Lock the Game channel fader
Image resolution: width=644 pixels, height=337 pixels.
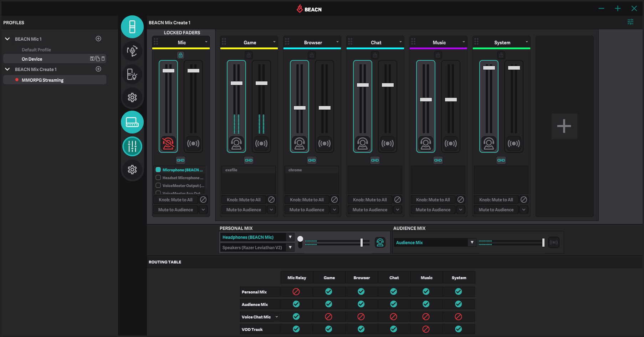tap(249, 55)
